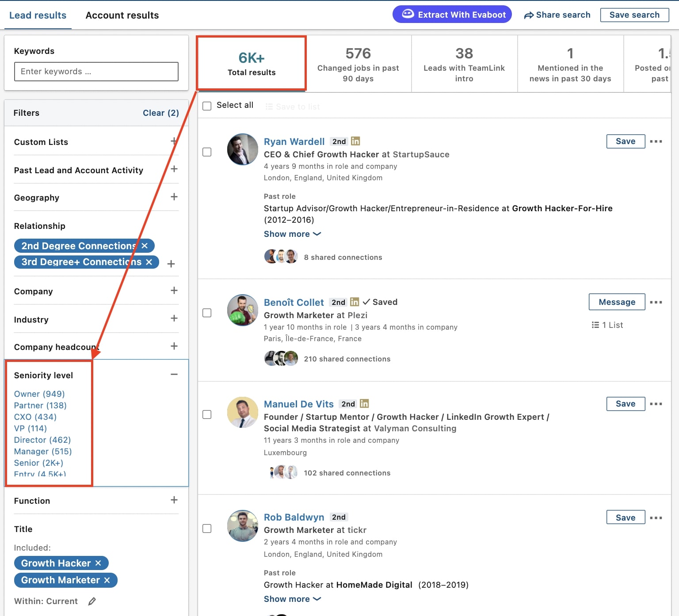Expand Industry filter
Screen dimensions: 679x616
tap(174, 318)
